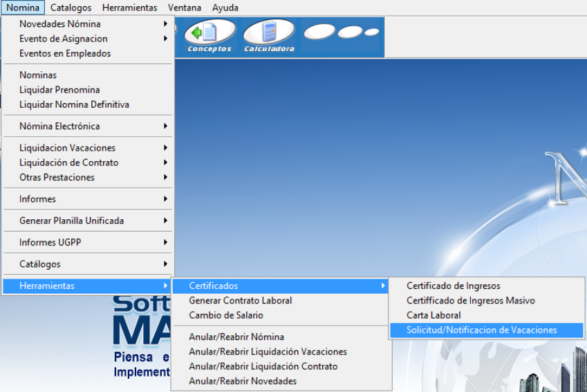Expand Otras Prestaciones submenu
Screen dimensions: 587x392
click(x=88, y=177)
